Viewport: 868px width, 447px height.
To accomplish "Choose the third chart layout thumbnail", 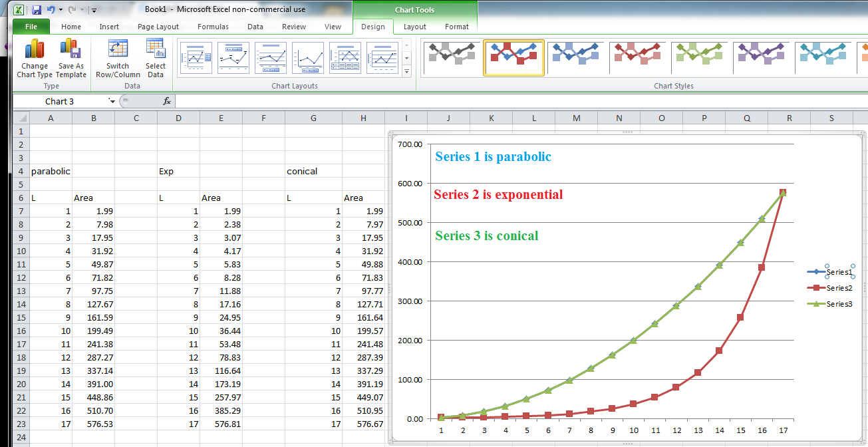I will tap(271, 58).
